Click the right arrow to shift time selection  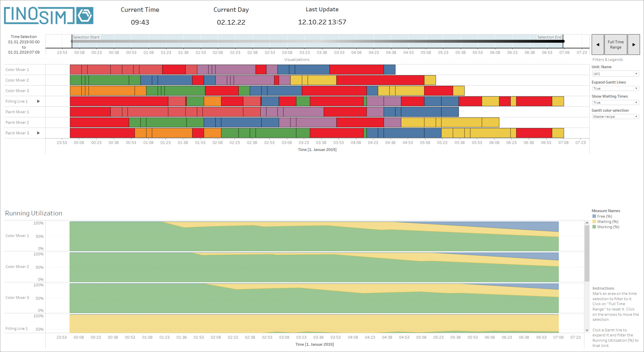tap(634, 44)
